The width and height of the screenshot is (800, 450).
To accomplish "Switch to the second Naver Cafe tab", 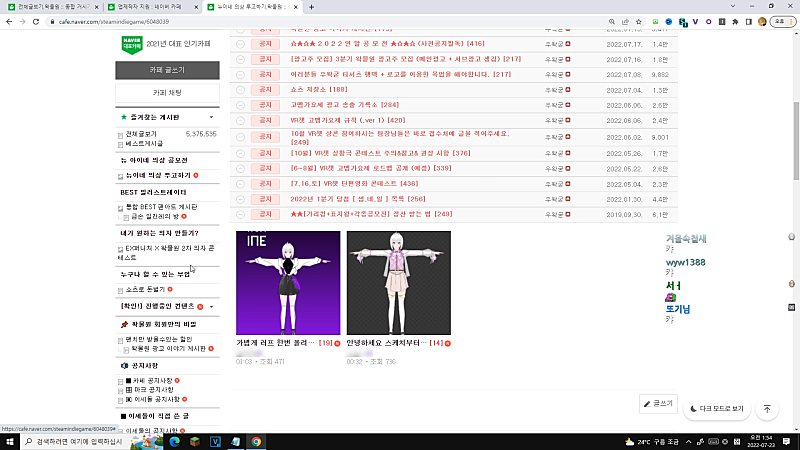I will point(150,7).
